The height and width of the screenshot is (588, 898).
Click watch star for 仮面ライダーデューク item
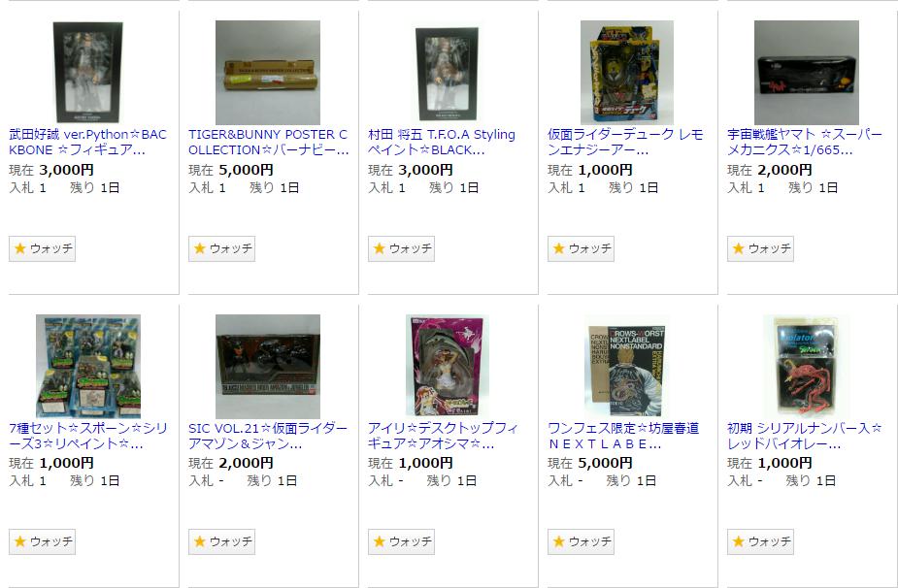(581, 248)
